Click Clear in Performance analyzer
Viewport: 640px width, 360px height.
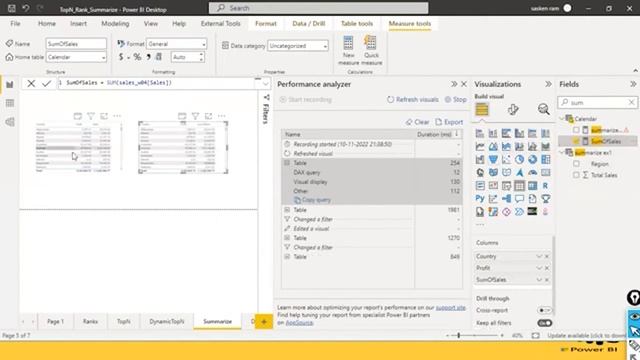(417, 122)
